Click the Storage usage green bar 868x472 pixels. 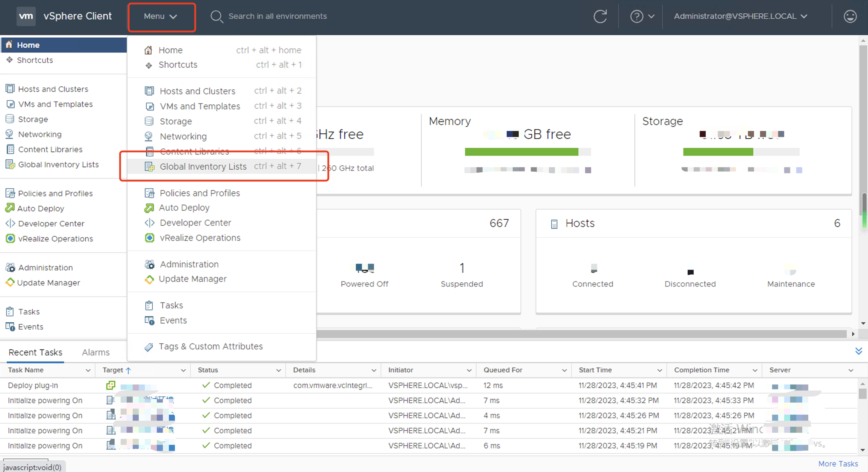718,152
